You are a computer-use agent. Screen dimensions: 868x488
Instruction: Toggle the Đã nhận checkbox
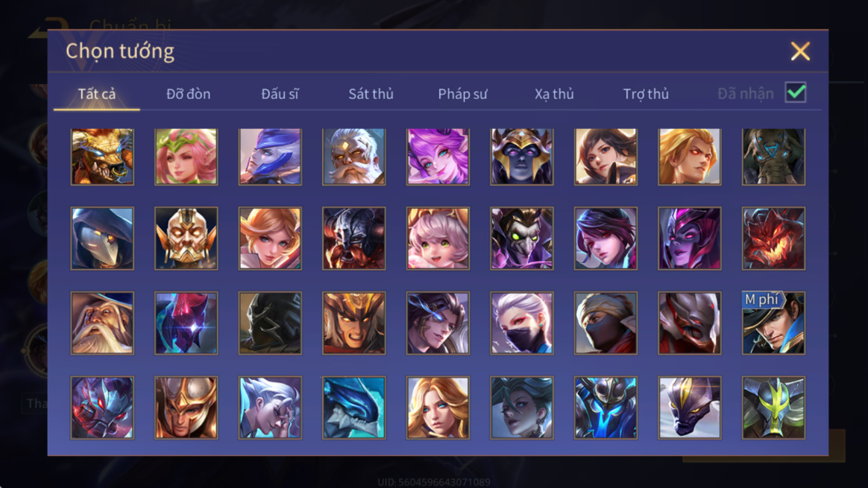(x=796, y=92)
